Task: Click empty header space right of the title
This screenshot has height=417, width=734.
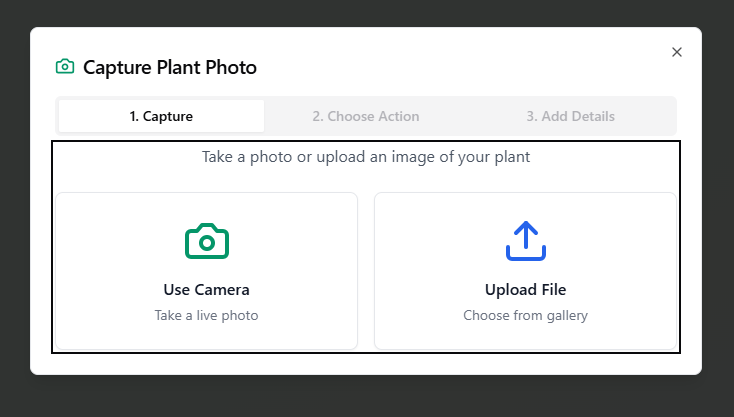Action: [x=450, y=68]
